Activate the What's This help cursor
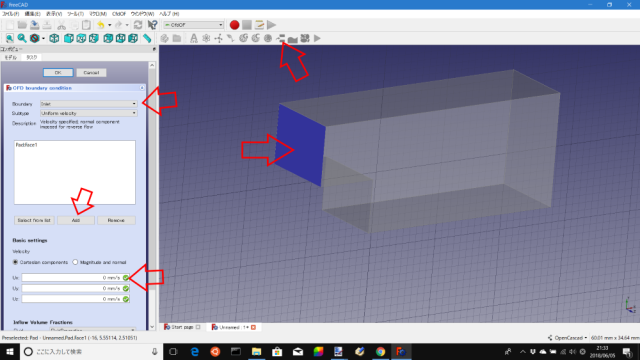The image size is (640, 360). [152, 25]
